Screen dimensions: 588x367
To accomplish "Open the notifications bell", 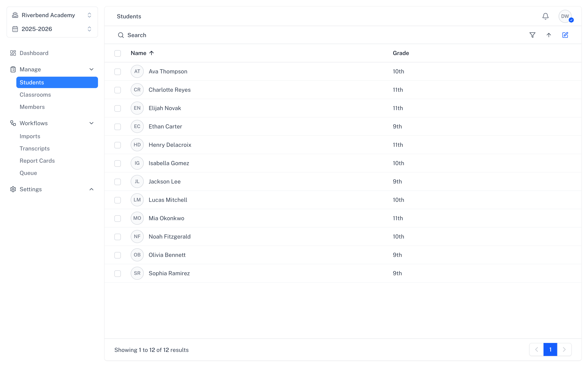I will 545,16.
